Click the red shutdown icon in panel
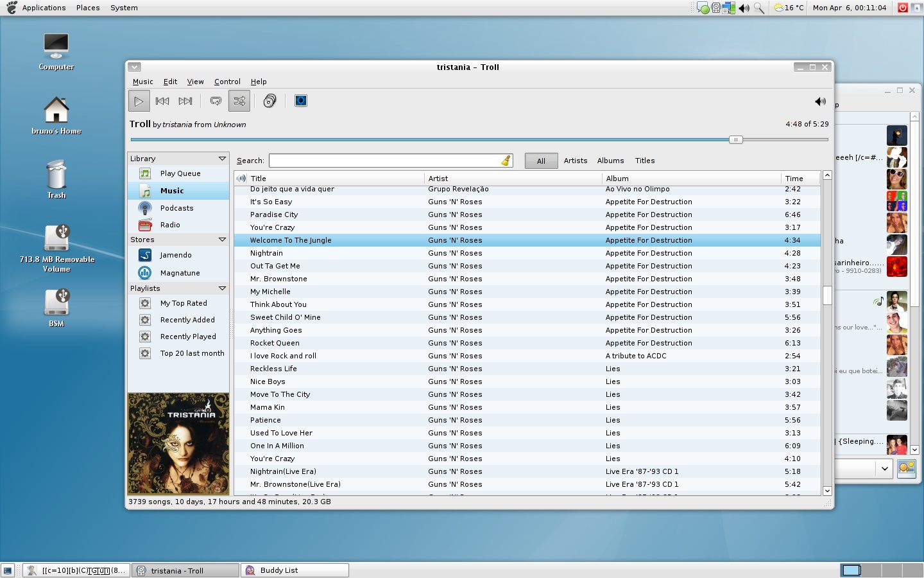The width and height of the screenshot is (924, 578). point(903,8)
